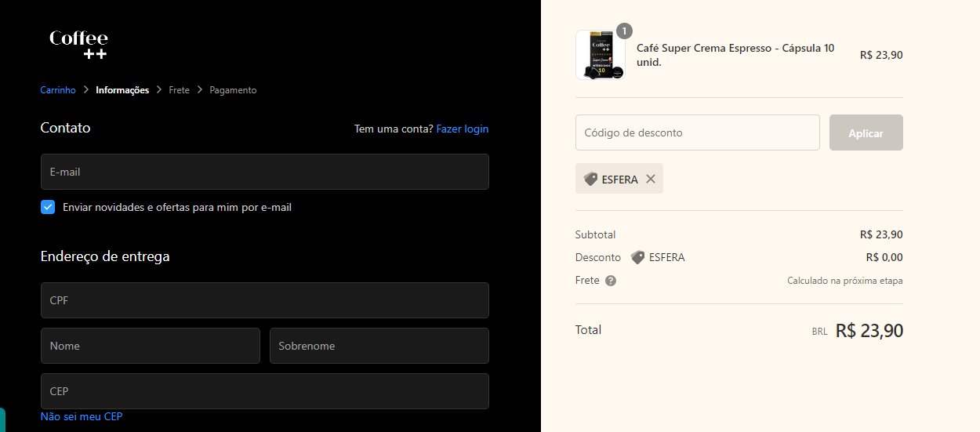Click the ESFERA tag icon in the discount chip

pyautogui.click(x=591, y=179)
